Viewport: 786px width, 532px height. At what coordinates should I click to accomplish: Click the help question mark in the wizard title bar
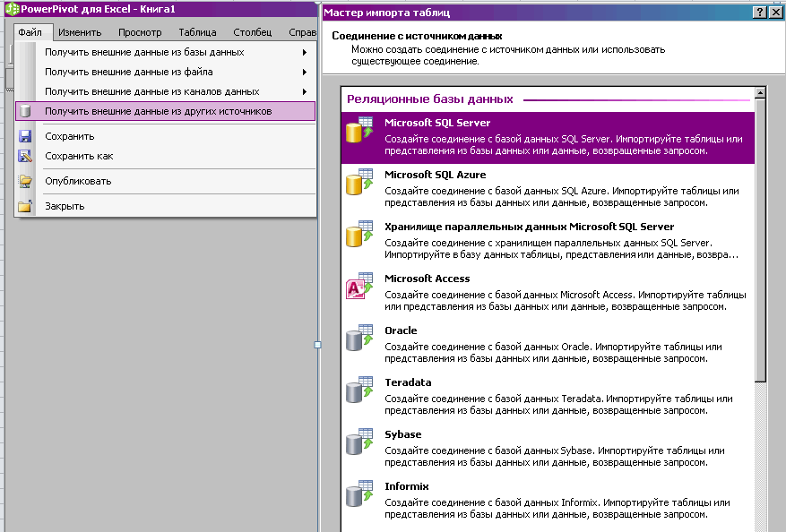tap(760, 12)
